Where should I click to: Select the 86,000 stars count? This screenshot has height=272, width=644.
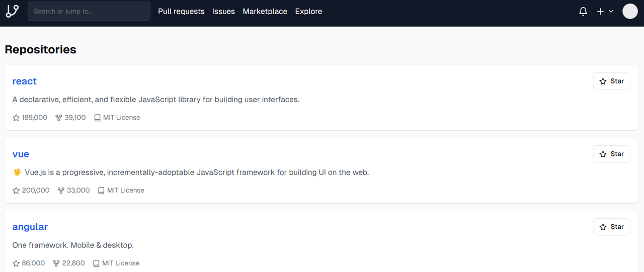[33, 263]
